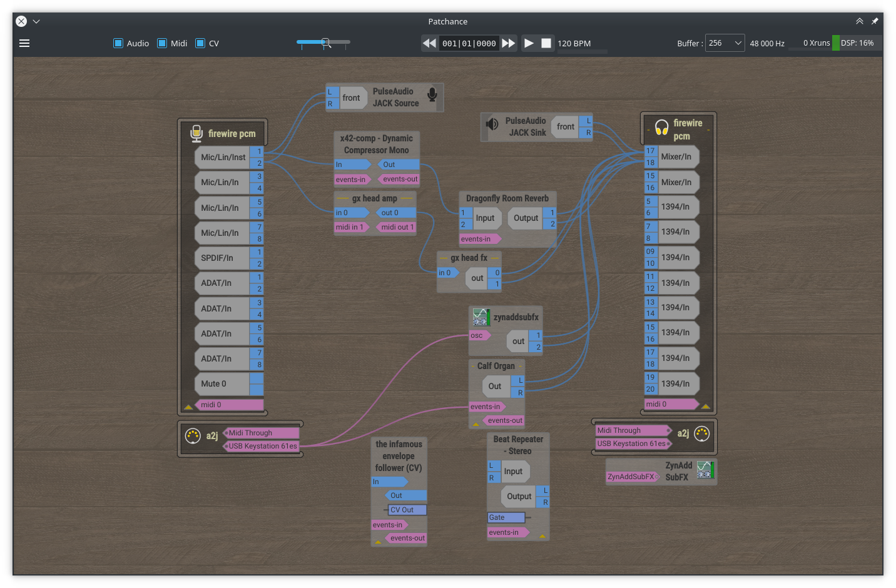The width and height of the screenshot is (896, 588).
Task: Open the Buffer size dropdown
Action: [725, 43]
